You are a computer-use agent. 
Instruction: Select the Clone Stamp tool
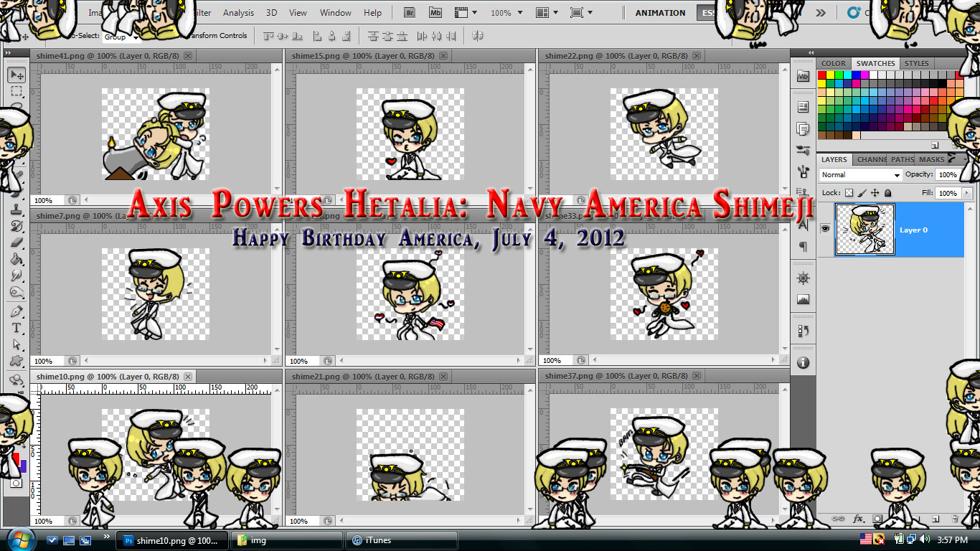[17, 209]
